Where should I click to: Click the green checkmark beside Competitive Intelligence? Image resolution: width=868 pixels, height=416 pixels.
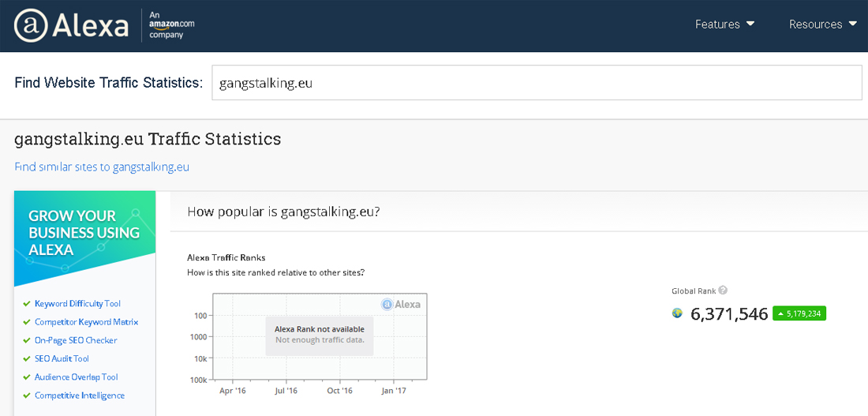(x=27, y=395)
